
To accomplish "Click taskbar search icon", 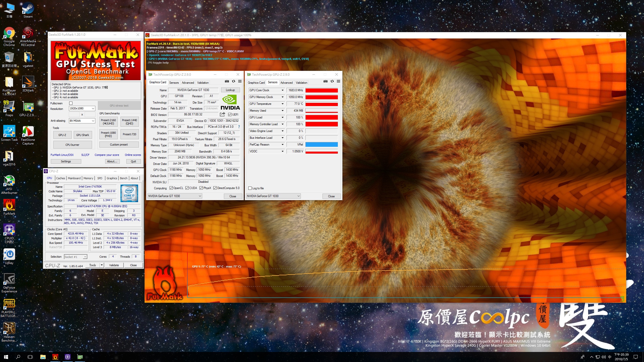I will pyautogui.click(x=18, y=357).
